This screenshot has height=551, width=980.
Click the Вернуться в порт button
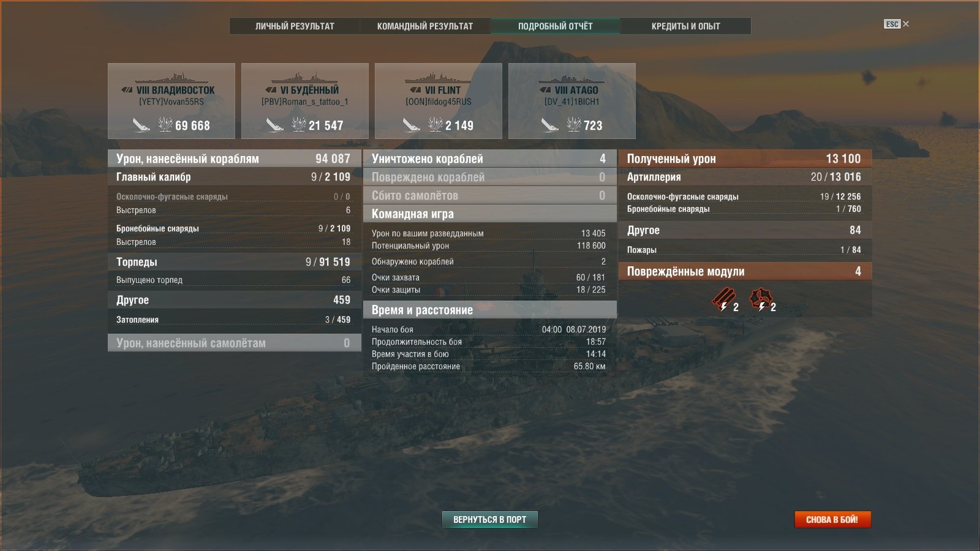click(490, 519)
